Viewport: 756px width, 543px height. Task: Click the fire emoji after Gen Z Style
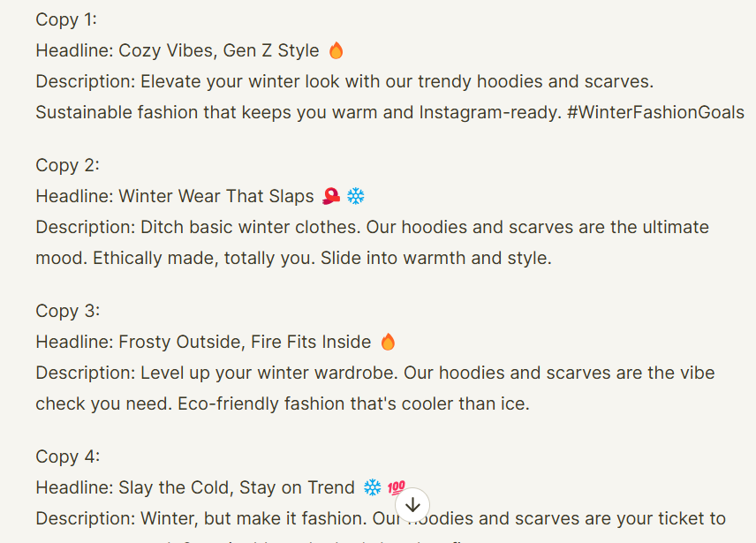[x=336, y=51]
